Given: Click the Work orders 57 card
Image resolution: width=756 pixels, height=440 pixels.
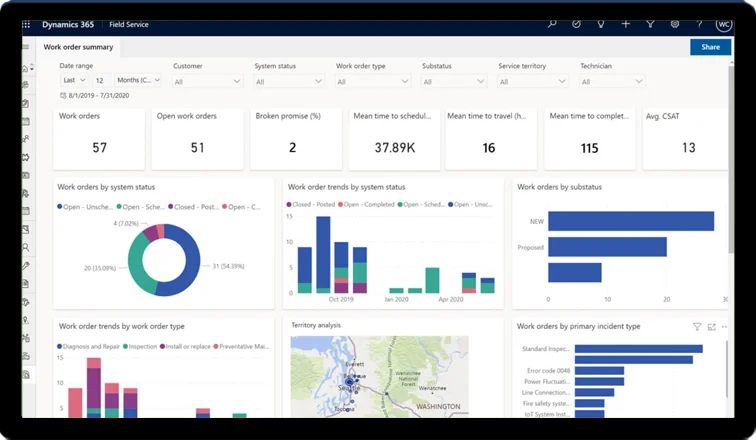Looking at the screenshot, I should click(99, 139).
